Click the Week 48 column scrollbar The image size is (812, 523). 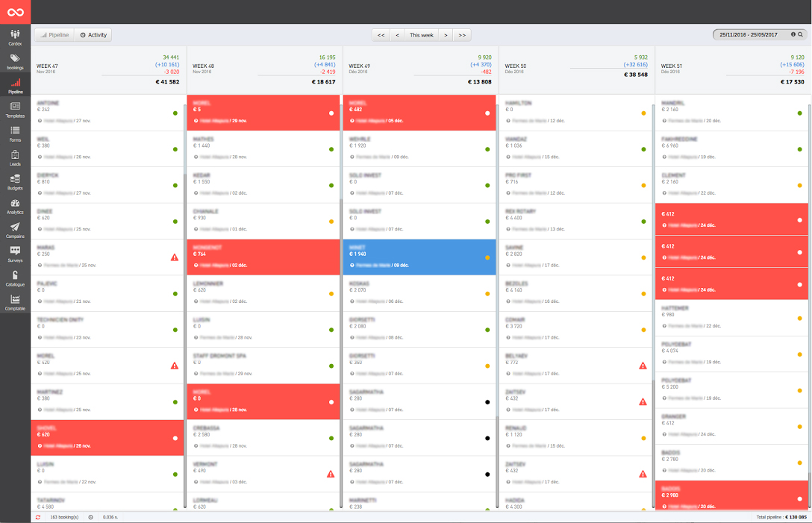point(341,352)
